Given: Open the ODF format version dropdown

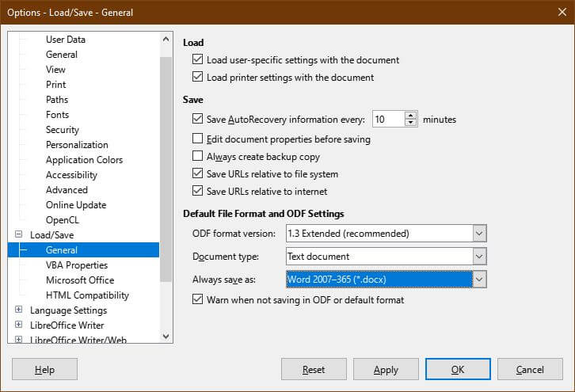Looking at the screenshot, I should tap(478, 234).
